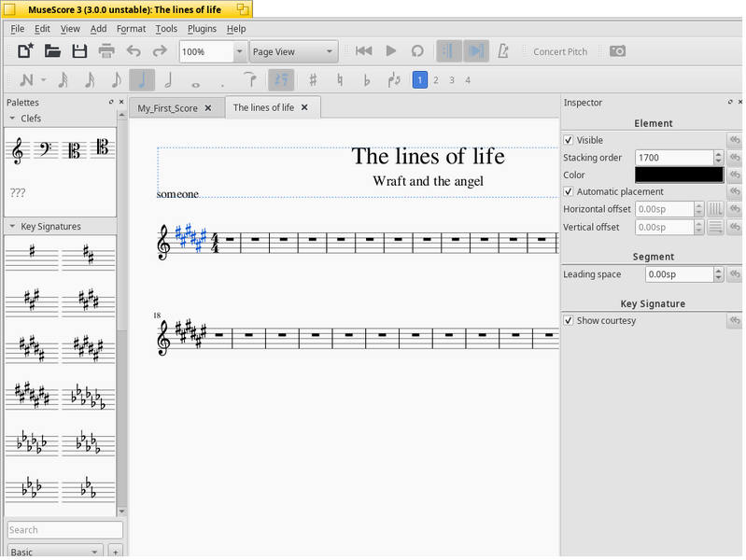Image resolution: width=746 pixels, height=560 pixels.
Task: Select whole note duration
Action: 195,85
